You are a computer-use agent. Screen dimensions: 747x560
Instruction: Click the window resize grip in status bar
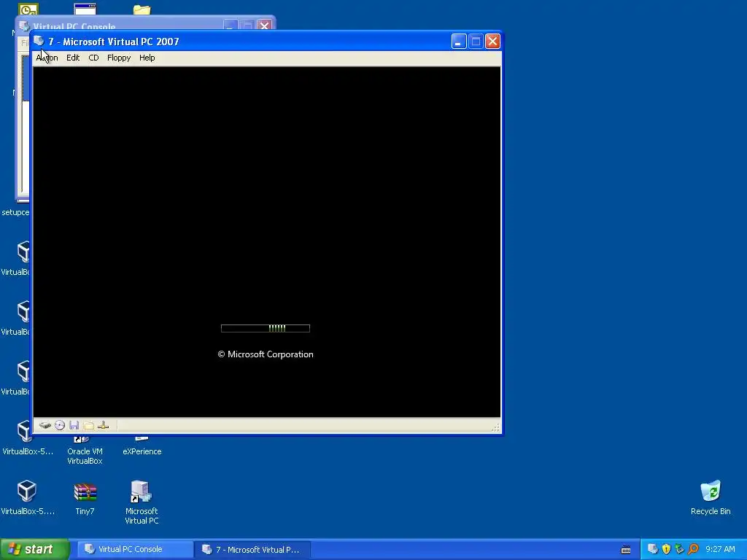pos(495,427)
